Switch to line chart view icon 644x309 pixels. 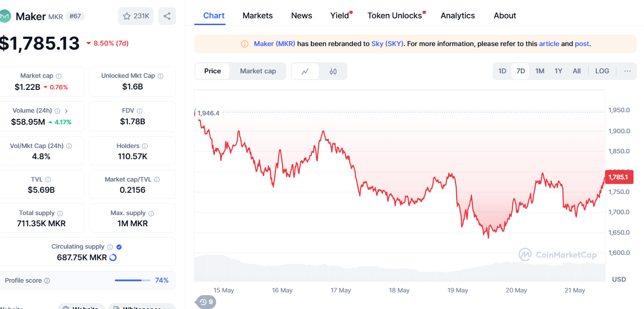click(x=305, y=71)
